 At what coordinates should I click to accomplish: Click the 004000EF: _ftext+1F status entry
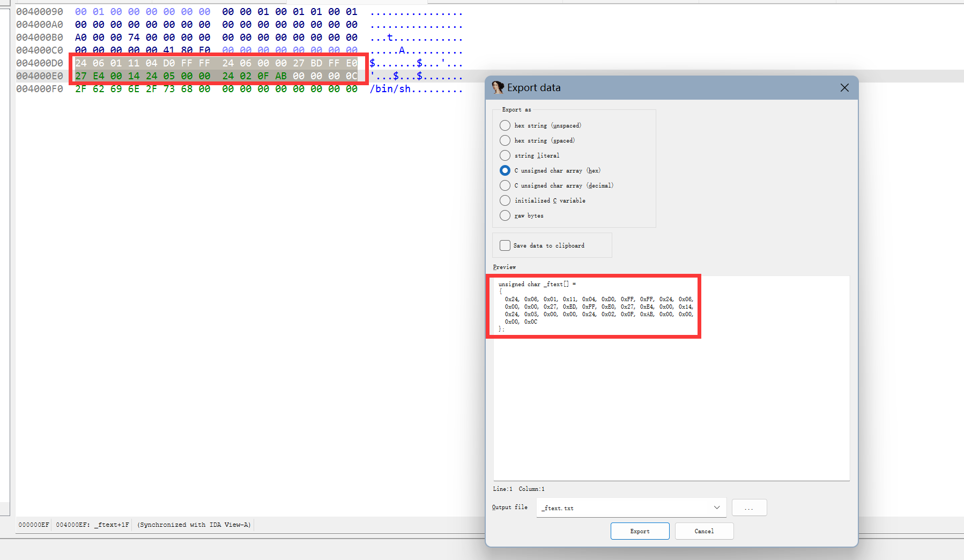click(x=92, y=525)
